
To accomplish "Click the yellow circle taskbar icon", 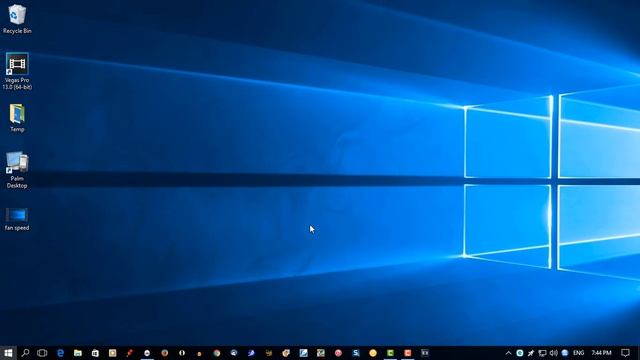I will (373, 353).
